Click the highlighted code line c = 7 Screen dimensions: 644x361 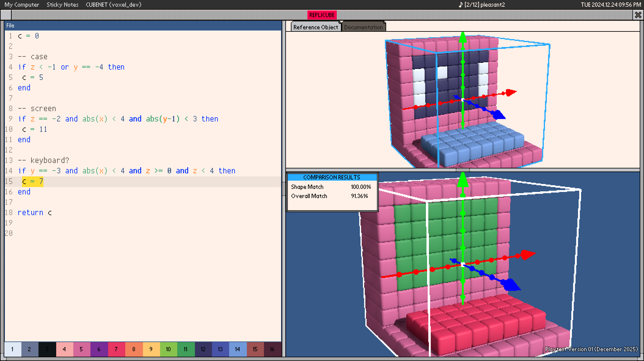32,182
